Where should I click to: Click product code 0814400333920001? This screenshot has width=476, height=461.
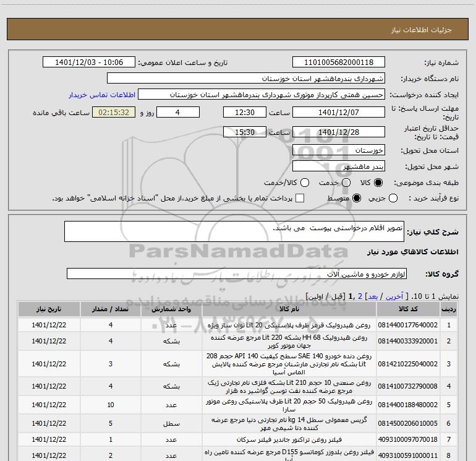pos(408,341)
